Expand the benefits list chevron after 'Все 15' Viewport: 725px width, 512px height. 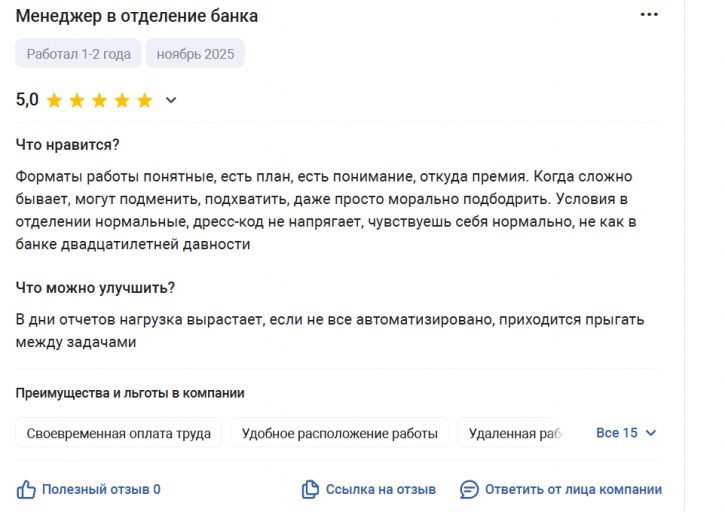[x=651, y=433]
